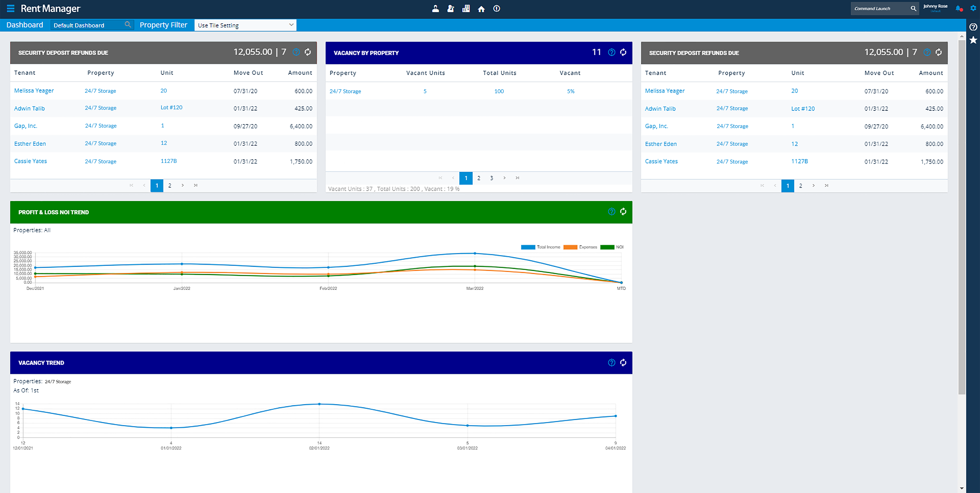The image size is (980, 493).
Task: Click the 100 total units link
Action: [x=499, y=91]
